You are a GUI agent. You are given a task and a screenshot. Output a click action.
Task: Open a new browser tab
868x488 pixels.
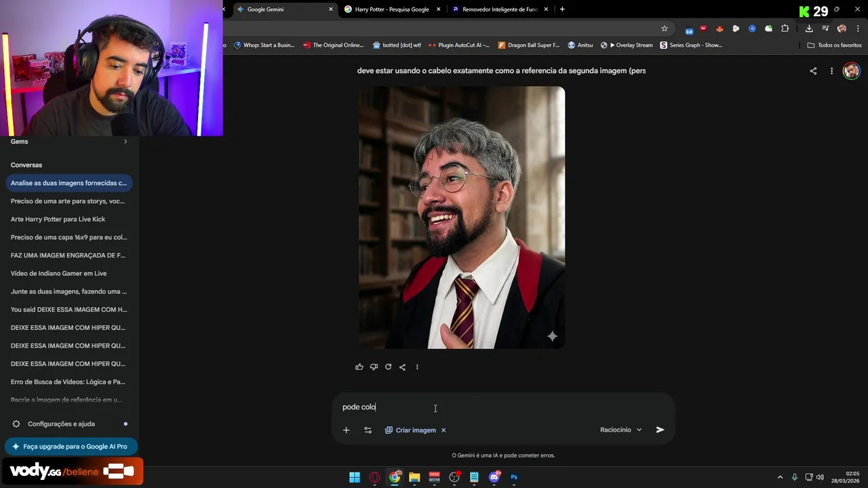562,9
